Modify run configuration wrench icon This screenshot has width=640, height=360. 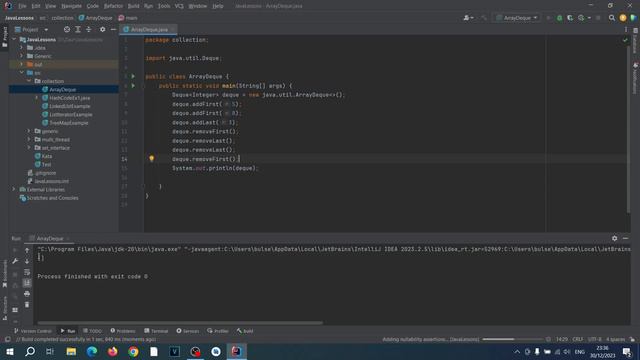tap(15, 261)
